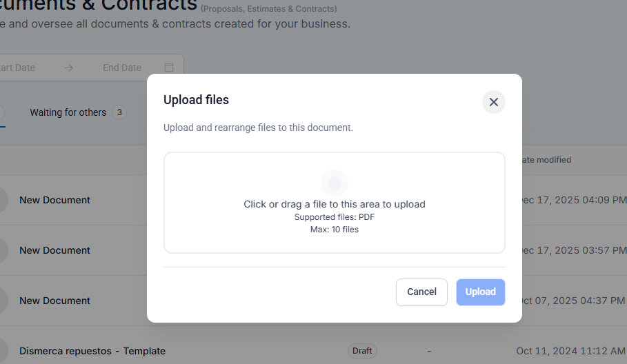Click the arrow between Start and End Date
Viewport: 627px width, 364px height.
pyautogui.click(x=68, y=68)
